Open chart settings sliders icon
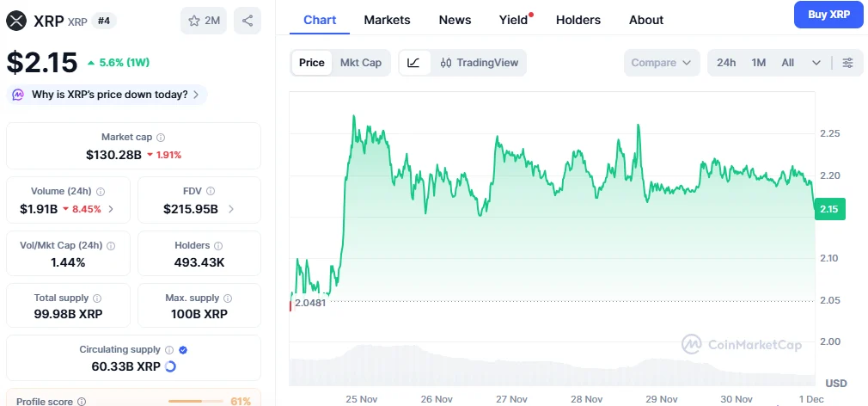The image size is (868, 406). click(x=847, y=63)
